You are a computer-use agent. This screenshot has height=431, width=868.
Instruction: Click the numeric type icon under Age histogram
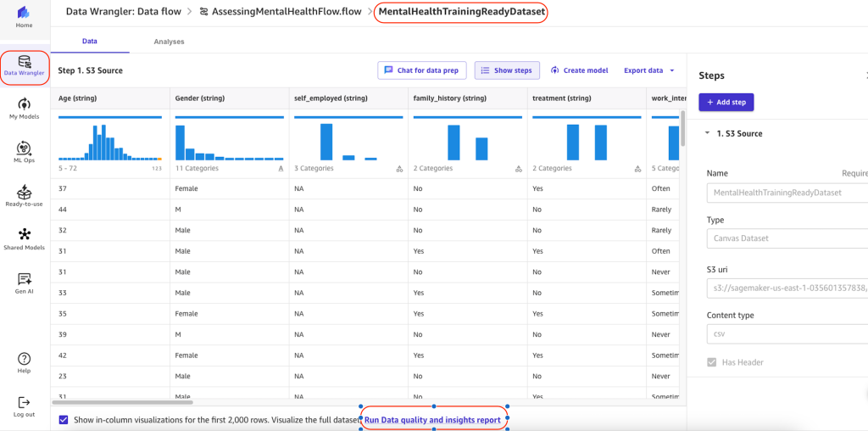[157, 168]
